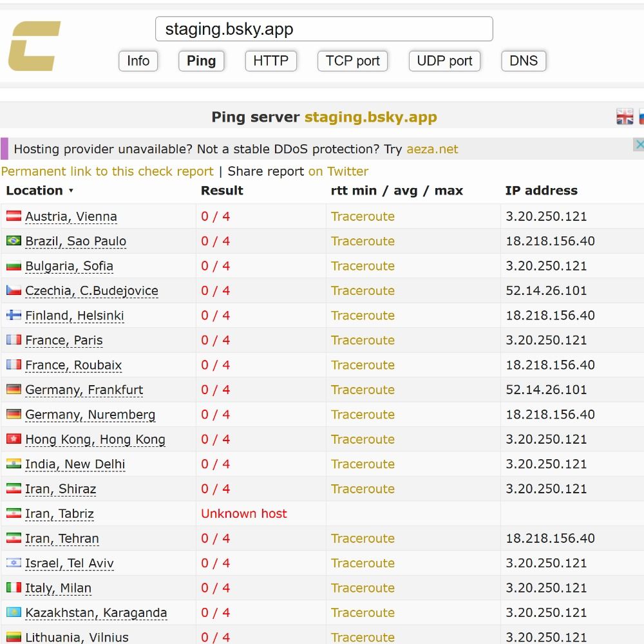The image size is (644, 644).
Task: Click the India, New Delhi location name
Action: (x=75, y=464)
